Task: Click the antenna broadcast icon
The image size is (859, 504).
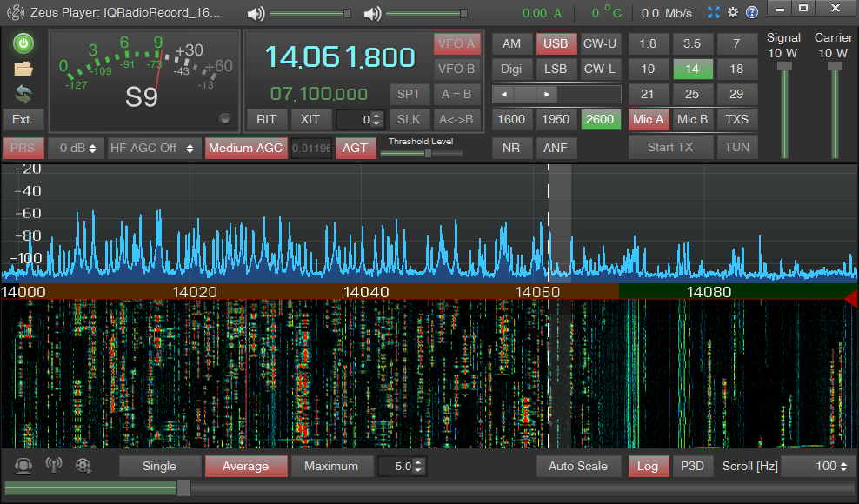Action: 53,466
